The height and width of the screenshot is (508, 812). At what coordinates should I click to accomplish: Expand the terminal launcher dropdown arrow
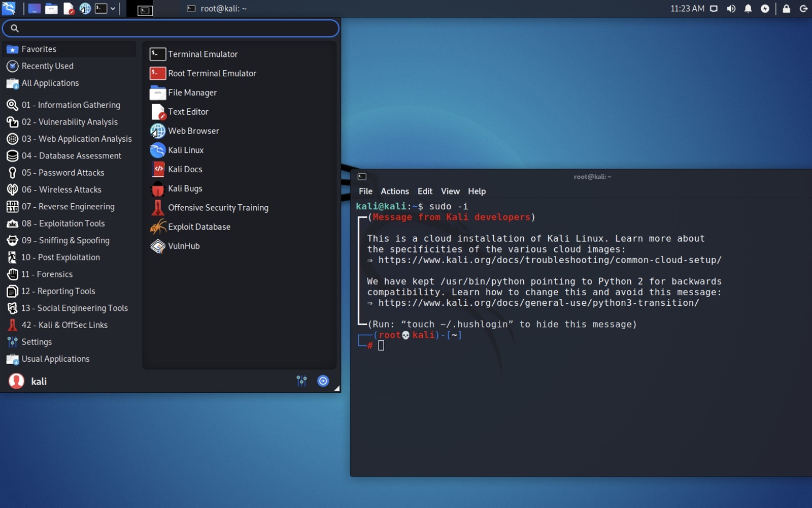(x=113, y=9)
